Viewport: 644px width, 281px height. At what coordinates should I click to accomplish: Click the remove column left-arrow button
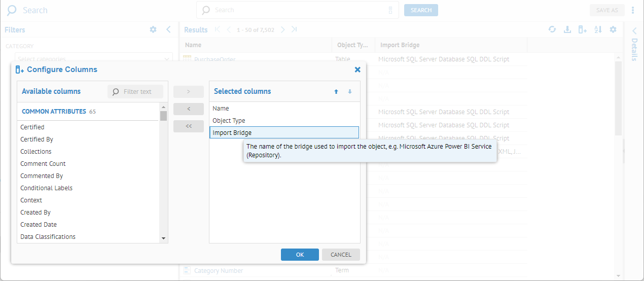(188, 109)
